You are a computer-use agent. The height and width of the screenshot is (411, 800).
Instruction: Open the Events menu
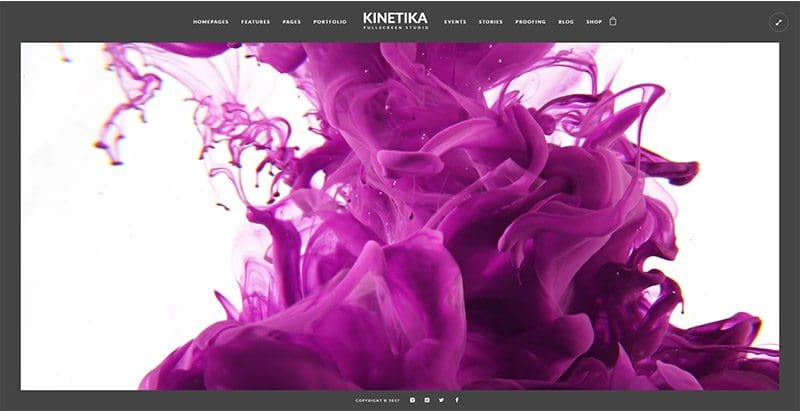tap(455, 22)
